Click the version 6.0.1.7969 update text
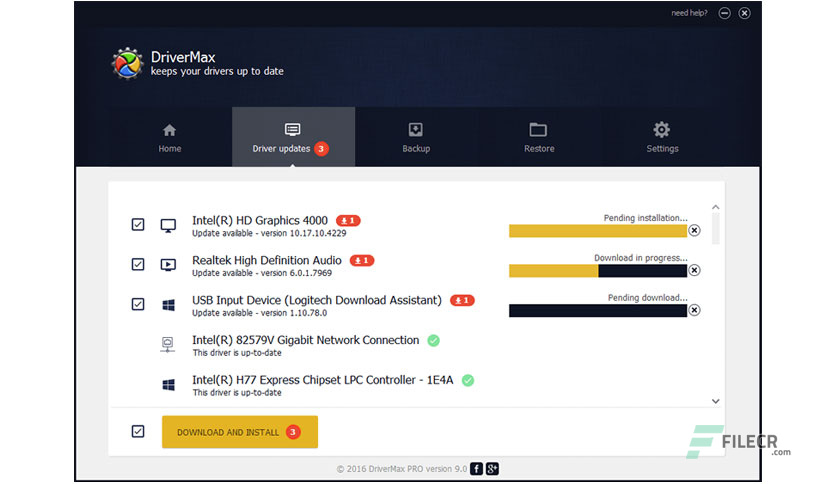The width and height of the screenshot is (836, 484). [x=262, y=273]
